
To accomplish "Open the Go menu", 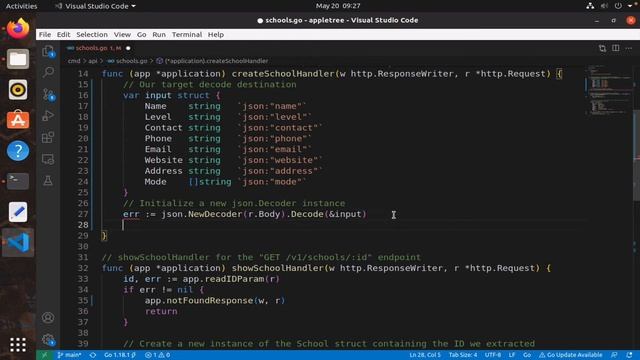I will click(x=142, y=35).
